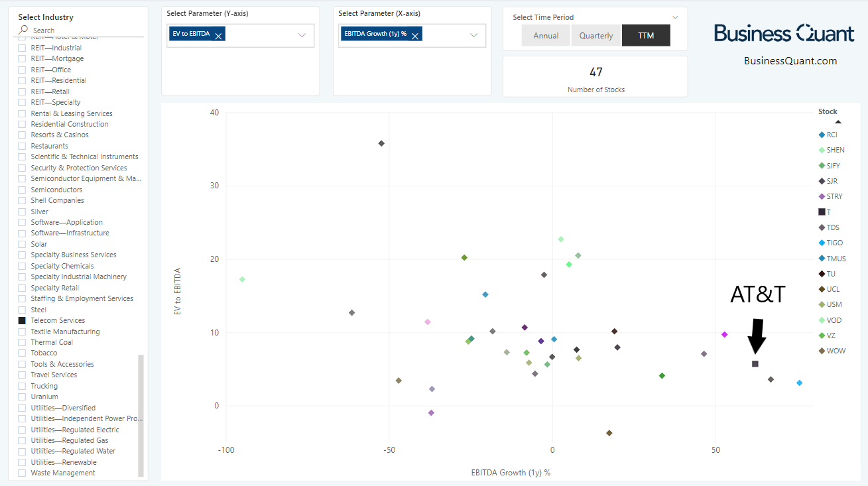Screen dimensions: 868x486
Task: Select the RCI legend marker
Action: (822, 135)
